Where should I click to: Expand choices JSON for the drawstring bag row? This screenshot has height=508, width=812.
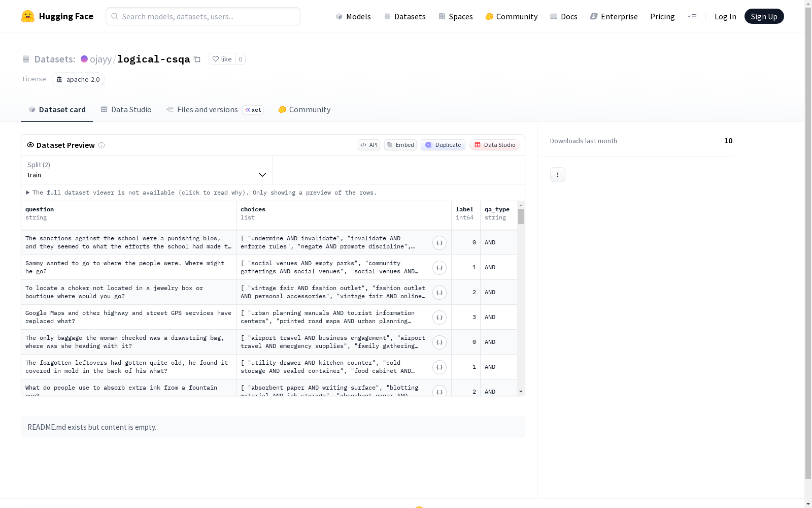[439, 342]
